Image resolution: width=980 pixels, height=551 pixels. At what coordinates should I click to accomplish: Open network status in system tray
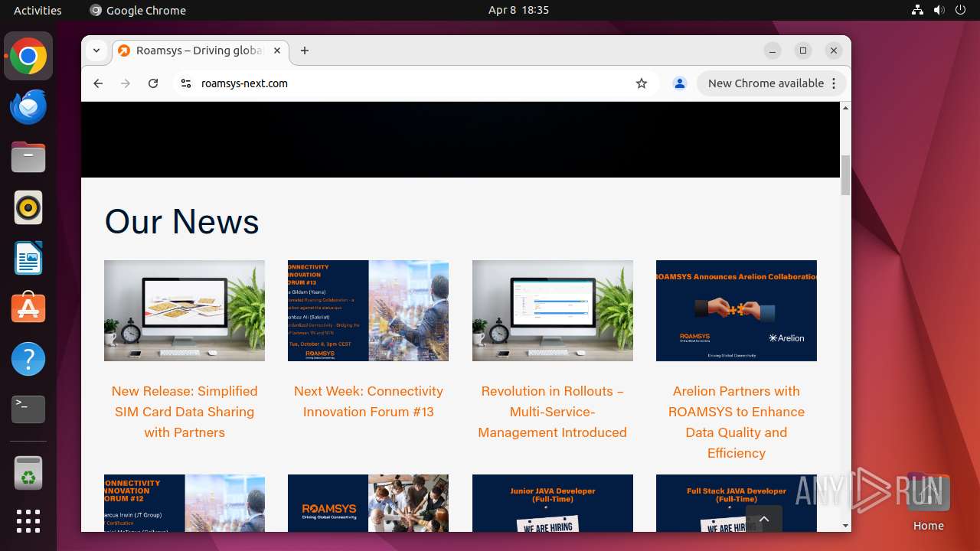917,10
